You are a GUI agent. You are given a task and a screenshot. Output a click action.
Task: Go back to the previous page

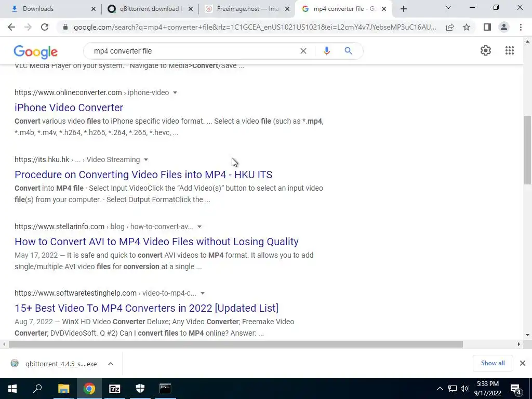coord(11,27)
